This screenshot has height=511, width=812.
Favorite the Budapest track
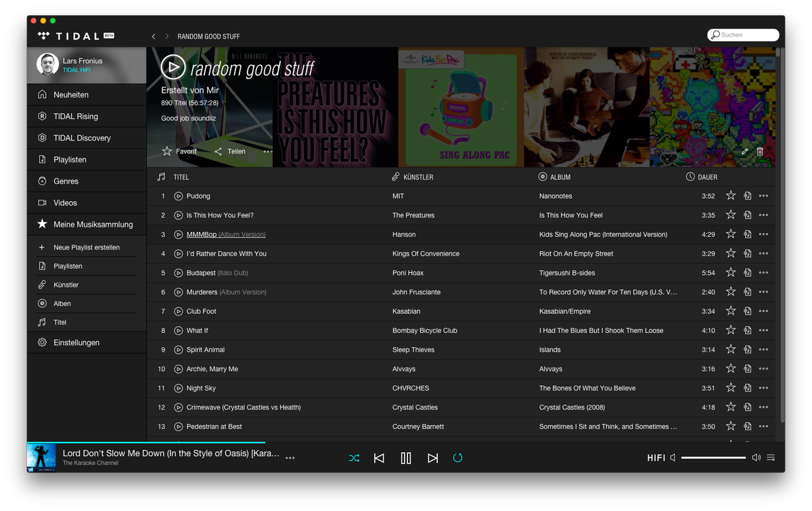click(x=731, y=273)
